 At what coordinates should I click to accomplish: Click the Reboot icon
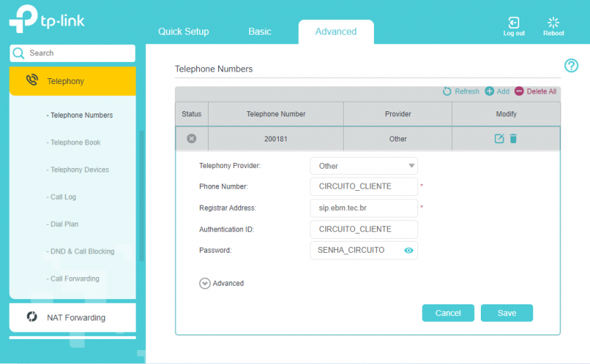click(553, 23)
